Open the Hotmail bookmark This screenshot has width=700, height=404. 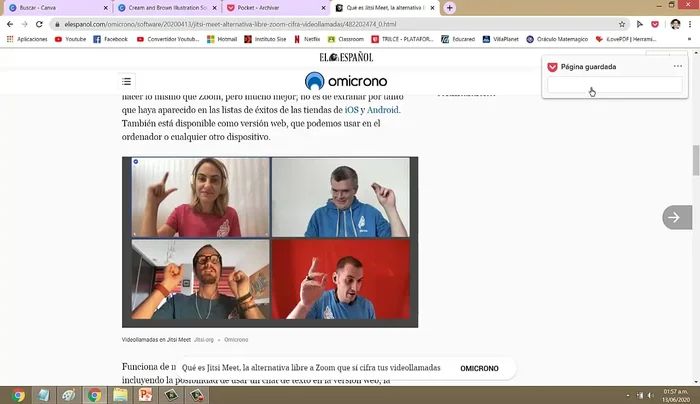(x=222, y=39)
